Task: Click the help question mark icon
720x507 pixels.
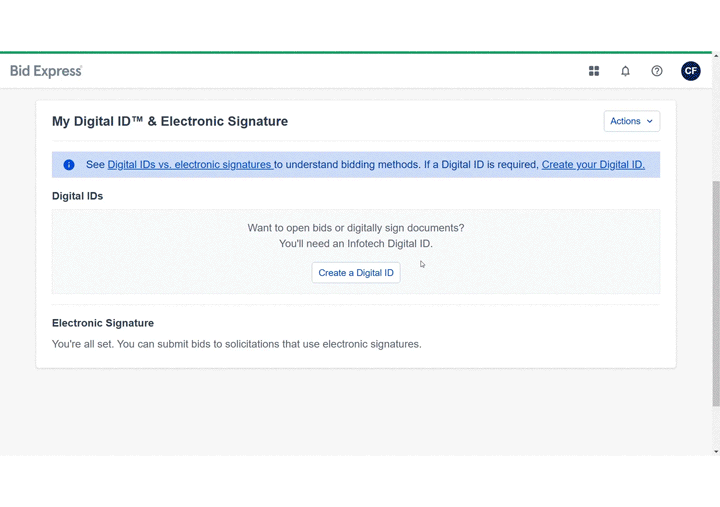Action: click(x=657, y=71)
